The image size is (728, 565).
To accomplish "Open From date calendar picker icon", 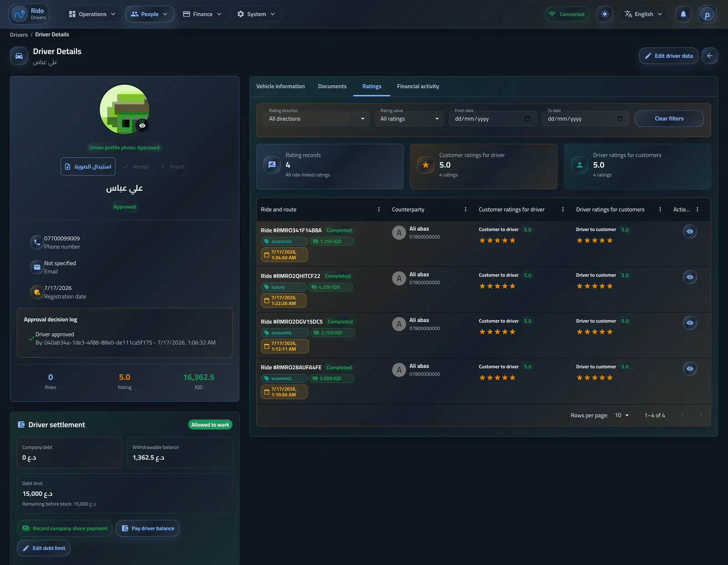I will click(527, 119).
